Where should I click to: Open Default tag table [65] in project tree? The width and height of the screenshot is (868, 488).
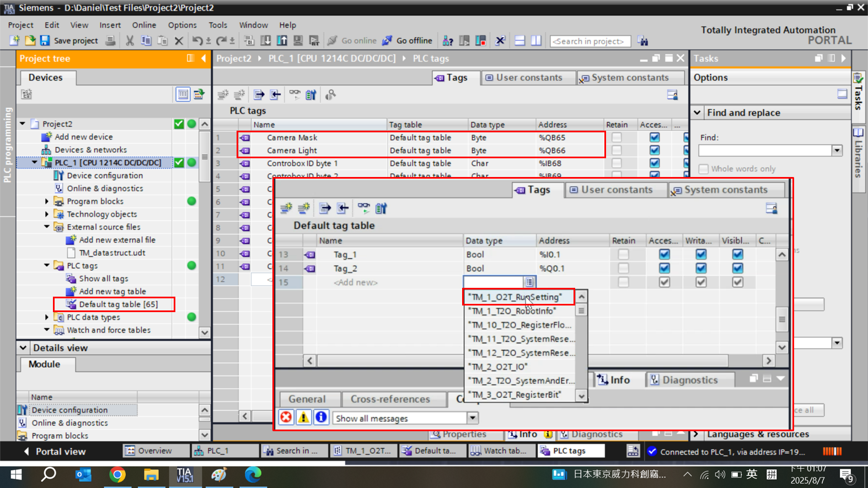point(118,304)
